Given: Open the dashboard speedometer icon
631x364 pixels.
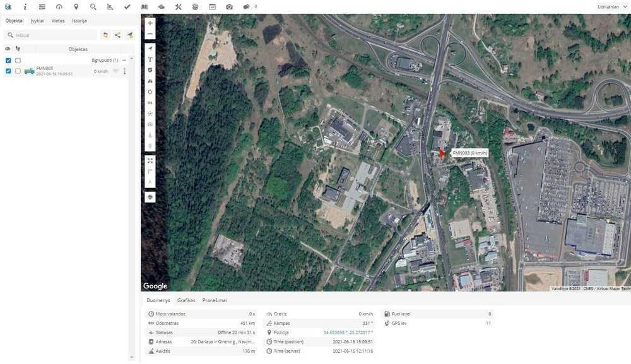Looking at the screenshot, I should (x=59, y=7).
